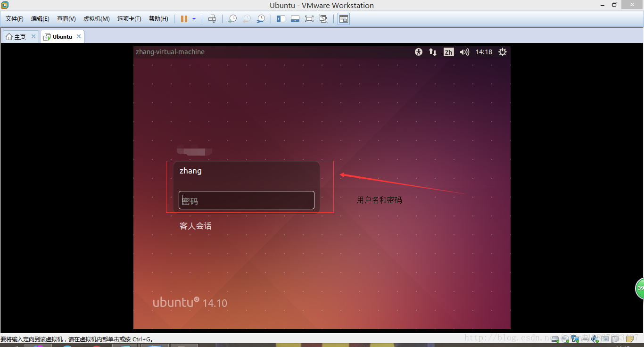Close the Ubuntu tab
The width and height of the screenshot is (644, 347).
[79, 36]
